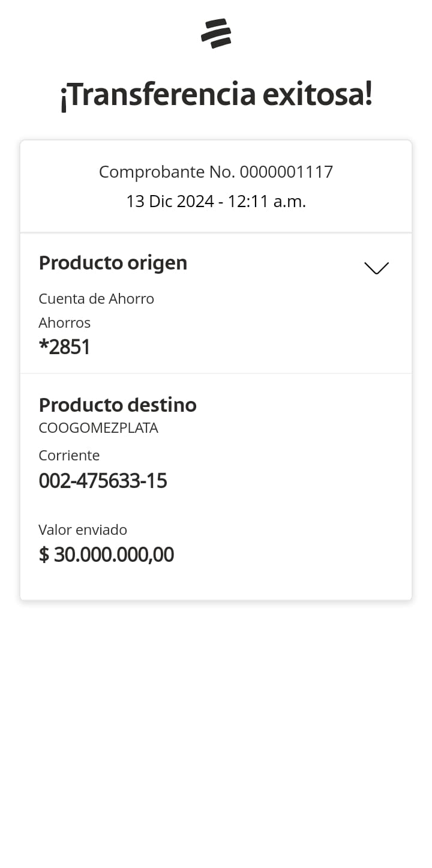Select origin account number *2851

coord(64,347)
